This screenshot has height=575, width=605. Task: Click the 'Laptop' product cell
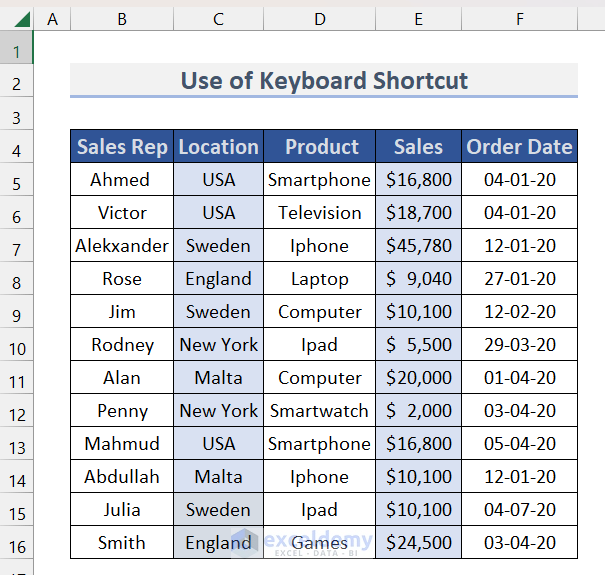pyautogui.click(x=320, y=279)
